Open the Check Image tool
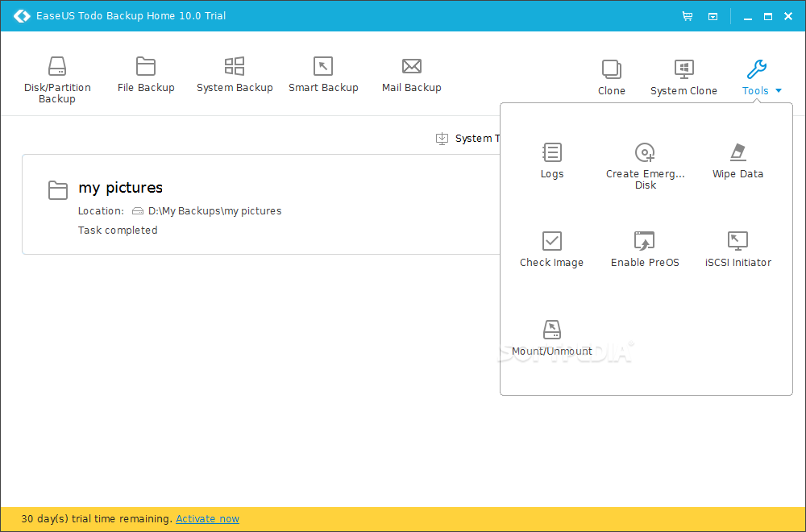806x532 pixels. pyautogui.click(x=551, y=249)
